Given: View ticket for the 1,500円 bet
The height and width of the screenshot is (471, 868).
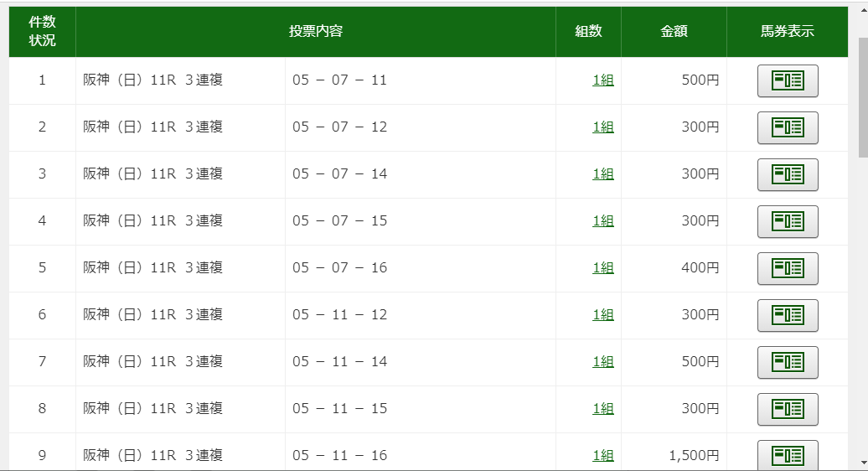Looking at the screenshot, I should [x=788, y=456].
